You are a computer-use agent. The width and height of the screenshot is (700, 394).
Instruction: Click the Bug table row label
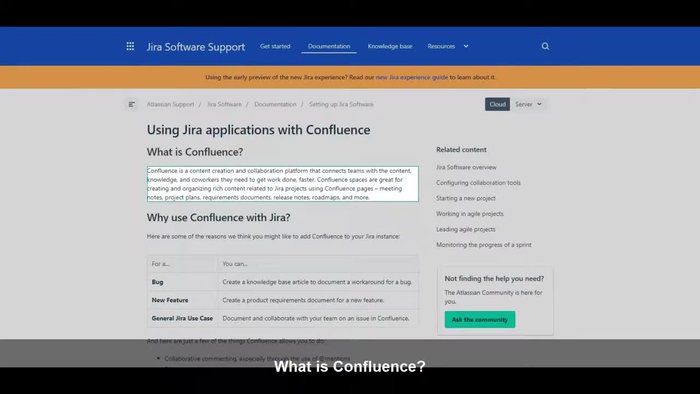click(x=158, y=282)
